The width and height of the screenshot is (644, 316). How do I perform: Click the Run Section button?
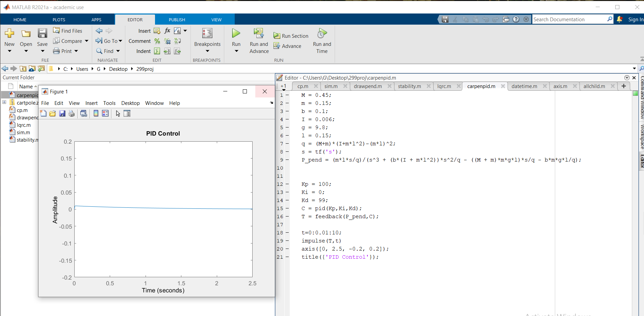(x=291, y=36)
